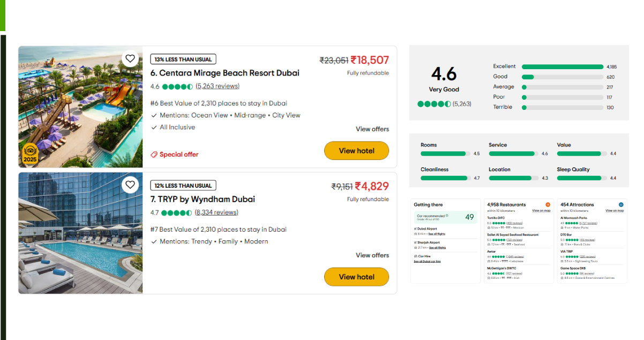Open See all flights for Dubai Airport
This screenshot has width=644, height=340.
(437, 234)
